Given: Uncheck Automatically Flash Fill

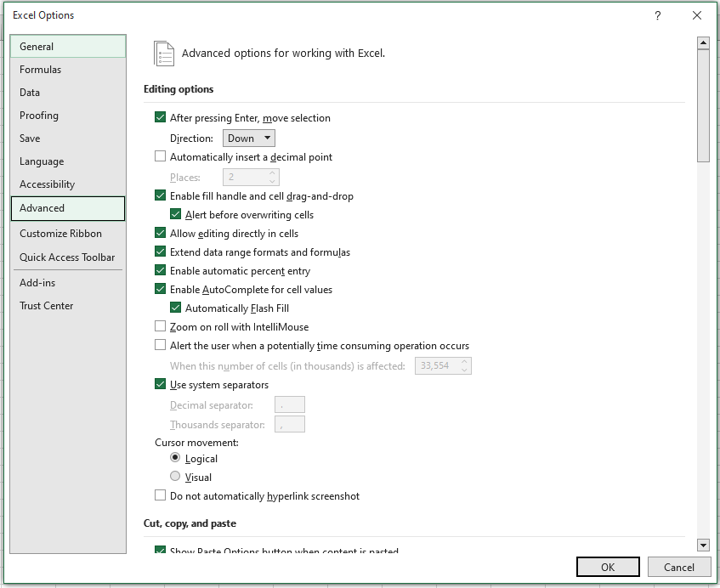Looking at the screenshot, I should [x=175, y=308].
